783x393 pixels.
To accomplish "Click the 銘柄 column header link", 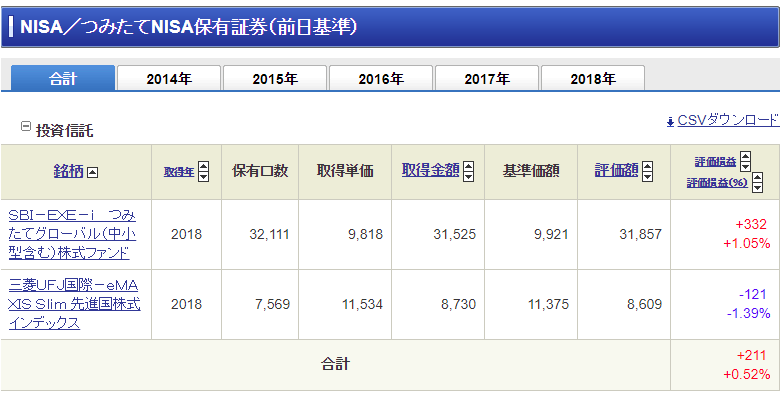I will click(x=68, y=171).
